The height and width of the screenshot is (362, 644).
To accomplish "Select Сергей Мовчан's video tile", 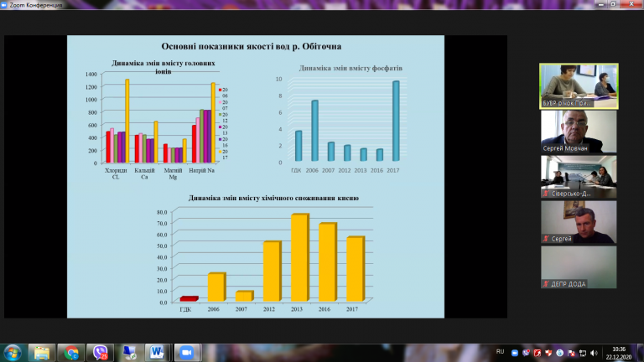I will (x=579, y=132).
